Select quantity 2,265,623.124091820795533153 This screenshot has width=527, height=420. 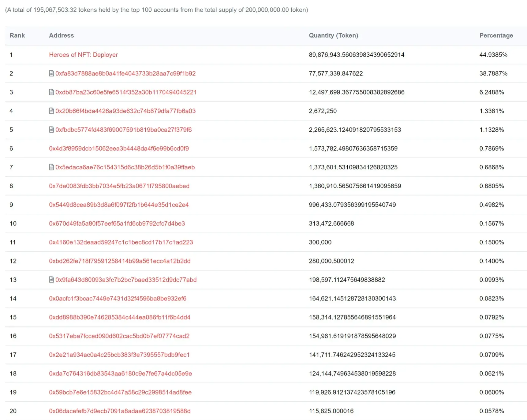point(355,130)
